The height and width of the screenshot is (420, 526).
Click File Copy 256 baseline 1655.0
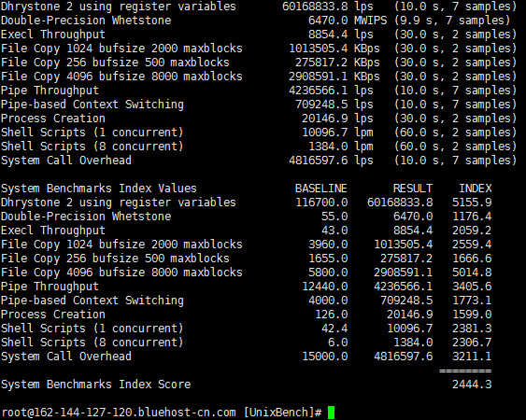pos(328,259)
